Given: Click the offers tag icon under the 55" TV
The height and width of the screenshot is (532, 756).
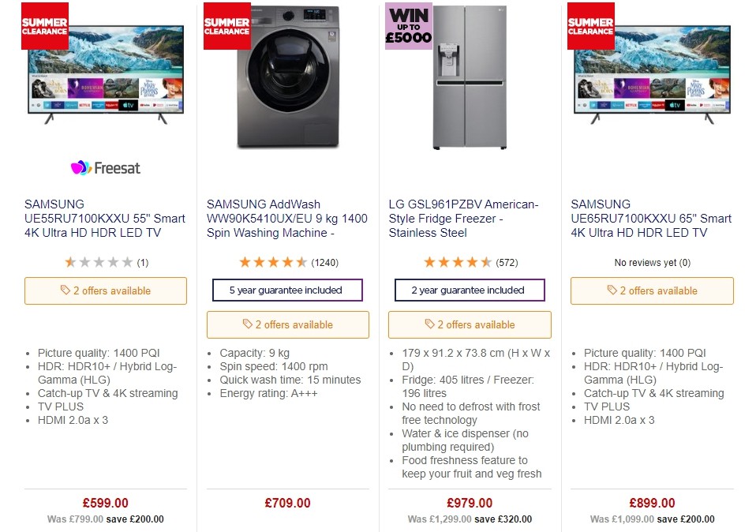Looking at the screenshot, I should point(65,290).
